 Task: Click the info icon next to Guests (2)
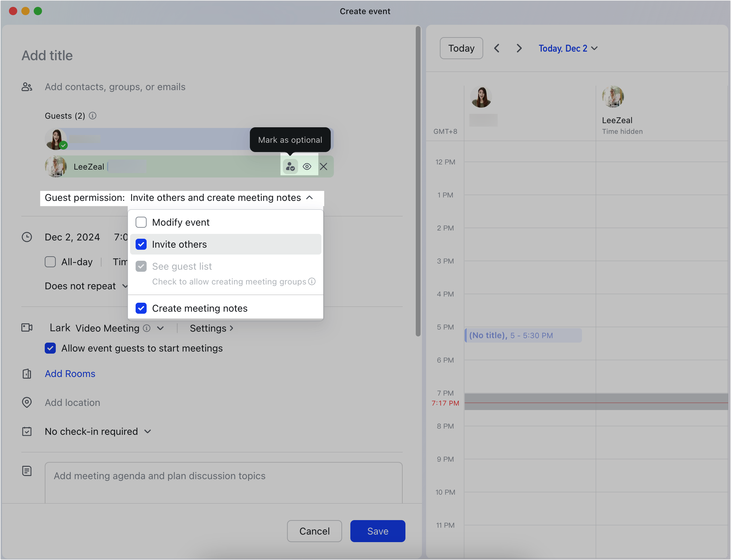click(x=93, y=116)
